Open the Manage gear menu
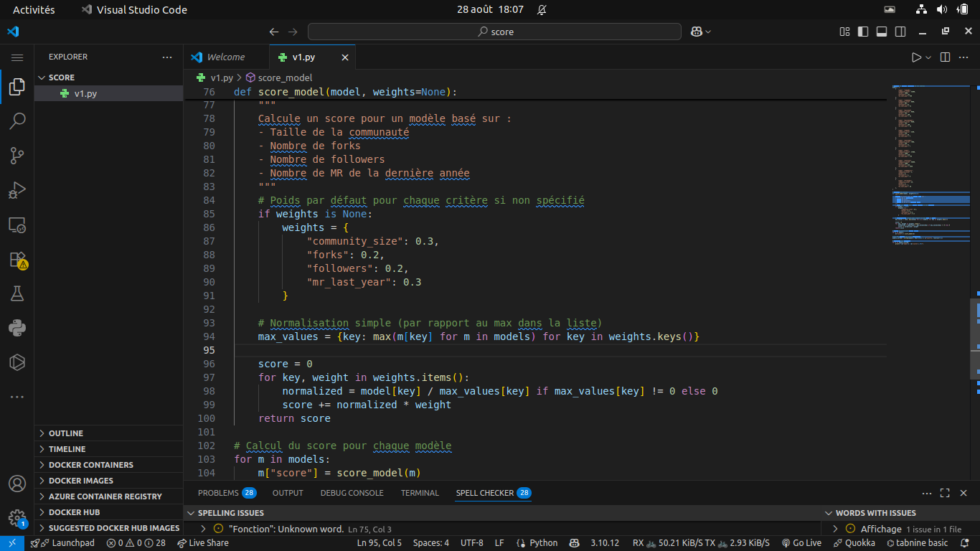This screenshot has width=980, height=551. [x=17, y=518]
